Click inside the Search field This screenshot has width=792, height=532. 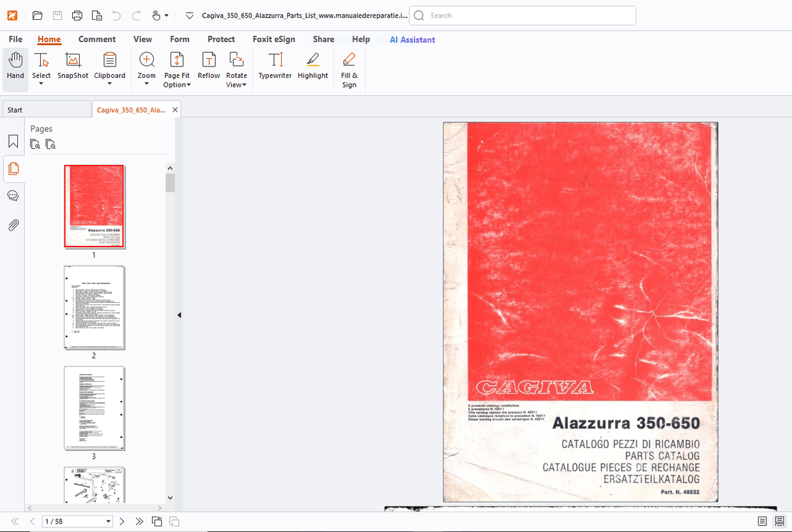click(x=522, y=15)
